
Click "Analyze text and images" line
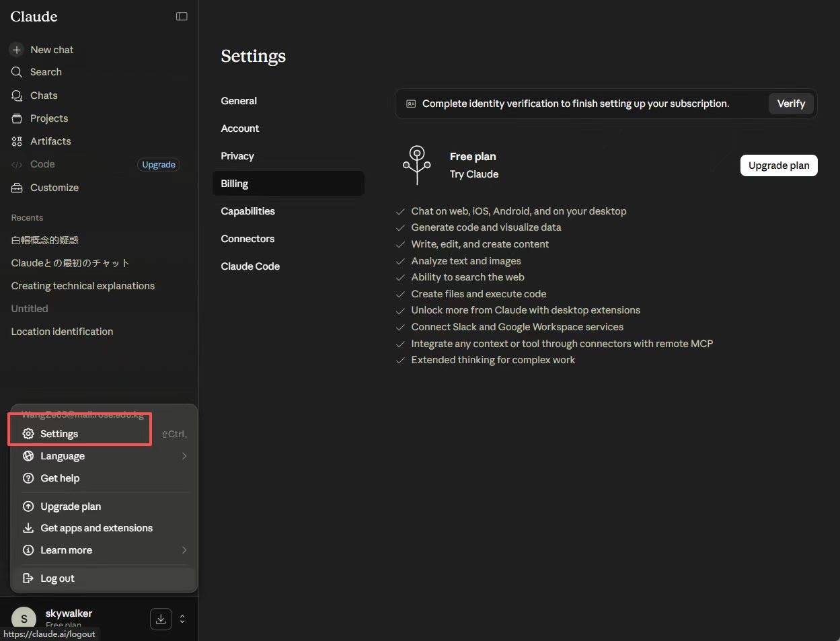pyautogui.click(x=466, y=261)
